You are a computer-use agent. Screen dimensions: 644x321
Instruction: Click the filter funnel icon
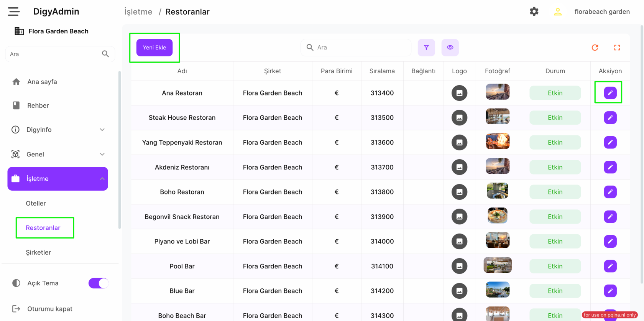426,48
